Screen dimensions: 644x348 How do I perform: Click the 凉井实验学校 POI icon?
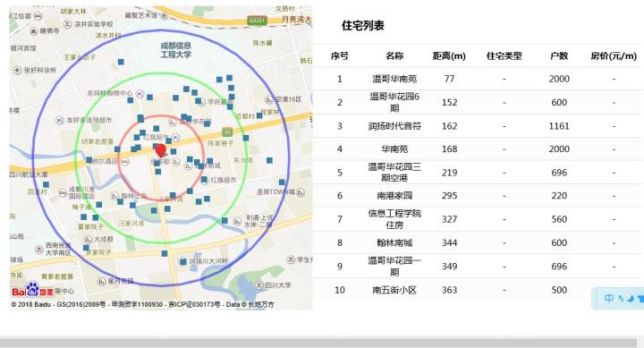click(67, 24)
